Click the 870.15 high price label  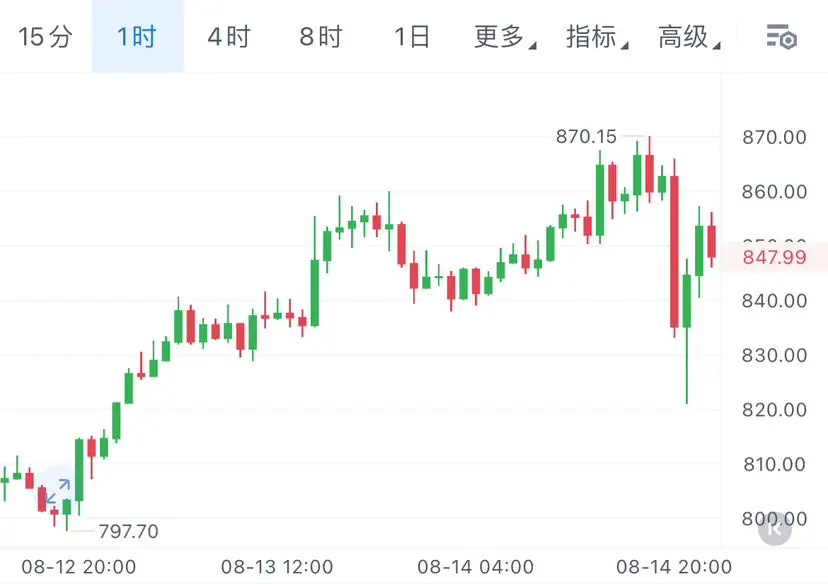tap(586, 137)
